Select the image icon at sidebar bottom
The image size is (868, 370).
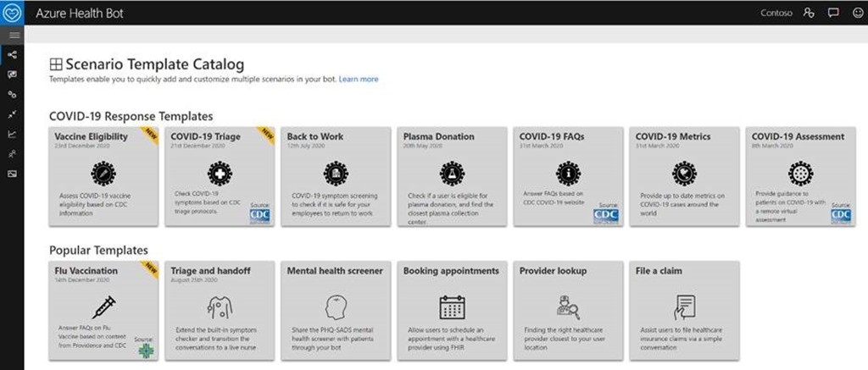pos(12,174)
